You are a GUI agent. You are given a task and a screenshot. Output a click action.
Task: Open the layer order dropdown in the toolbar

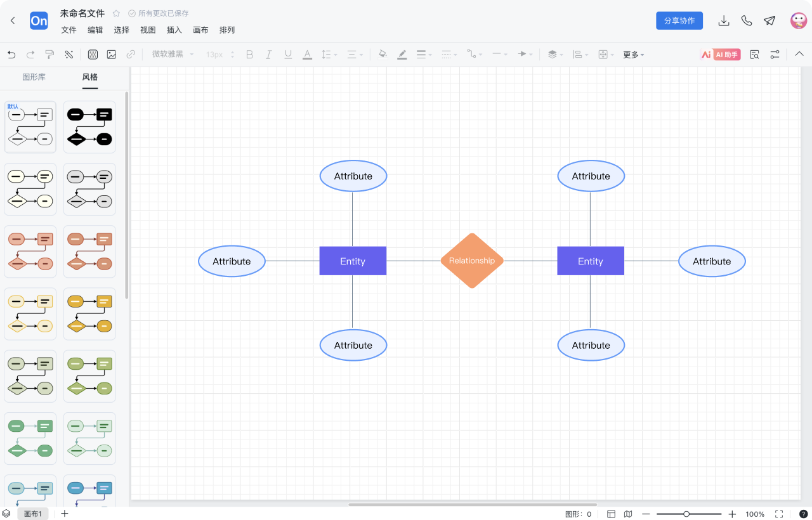555,55
